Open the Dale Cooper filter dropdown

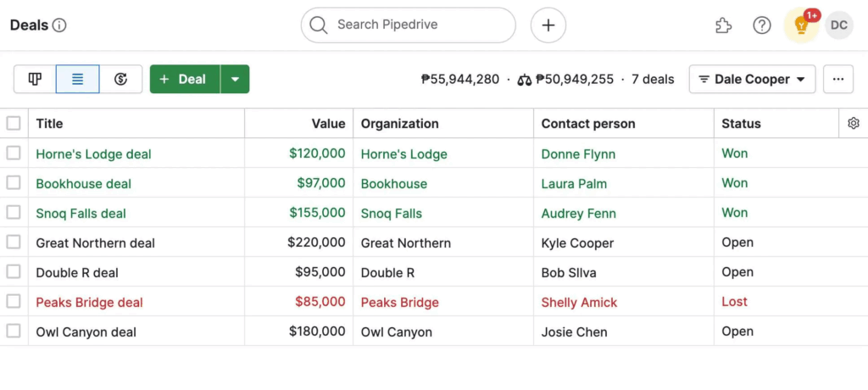click(752, 79)
